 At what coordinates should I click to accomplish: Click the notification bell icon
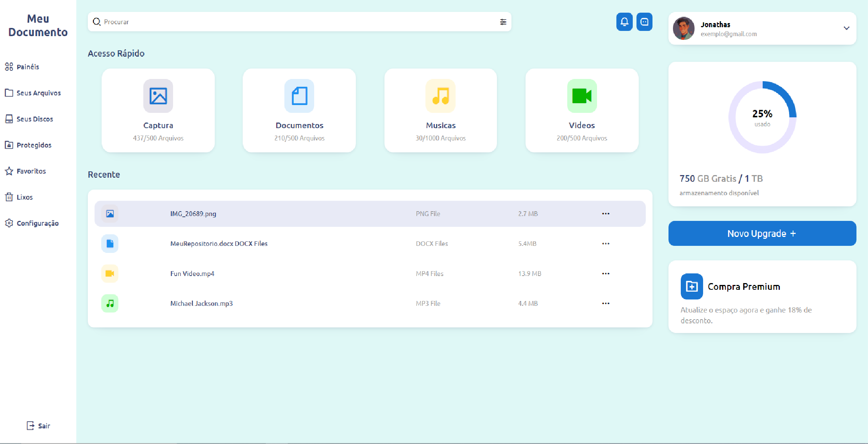pyautogui.click(x=624, y=22)
